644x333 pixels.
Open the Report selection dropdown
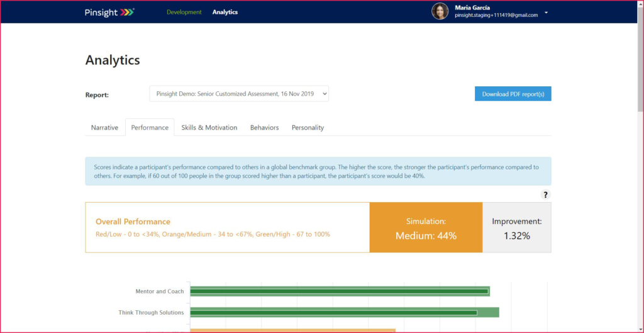pyautogui.click(x=239, y=94)
